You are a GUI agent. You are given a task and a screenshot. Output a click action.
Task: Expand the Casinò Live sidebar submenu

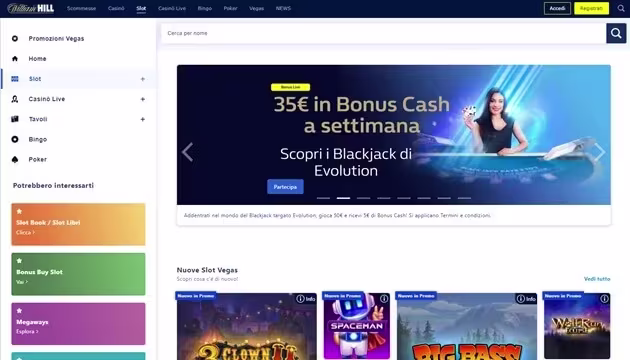[143, 99]
